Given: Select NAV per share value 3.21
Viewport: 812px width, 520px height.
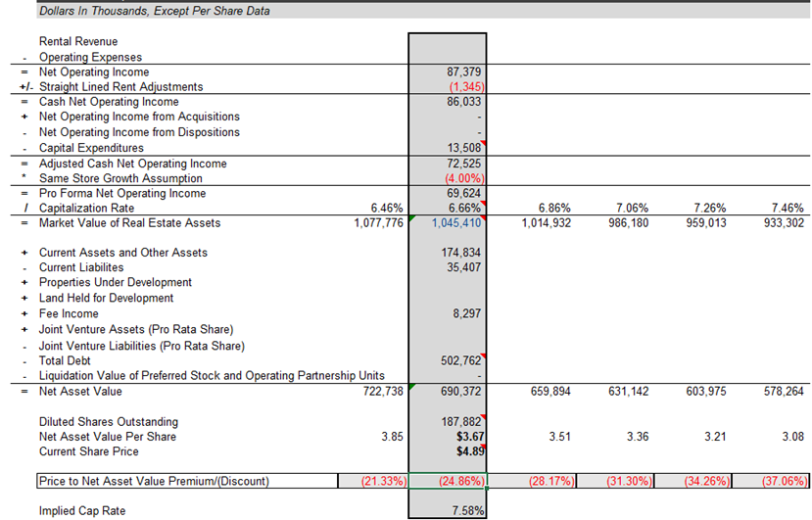Looking at the screenshot, I should point(715,437).
